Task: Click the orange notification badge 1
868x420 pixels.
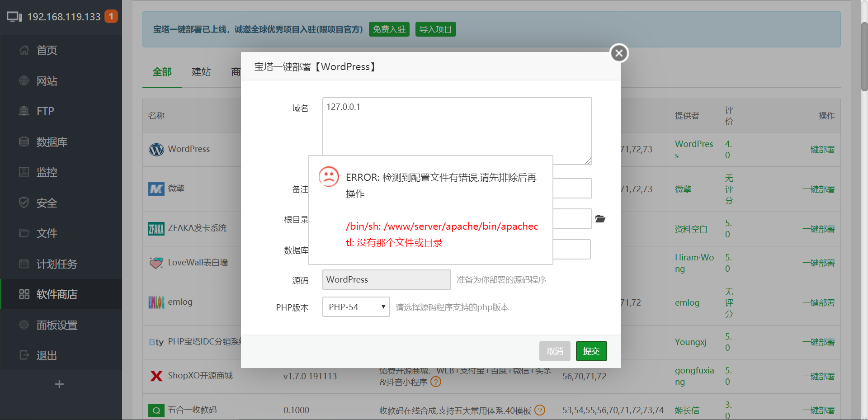Action: point(111,16)
